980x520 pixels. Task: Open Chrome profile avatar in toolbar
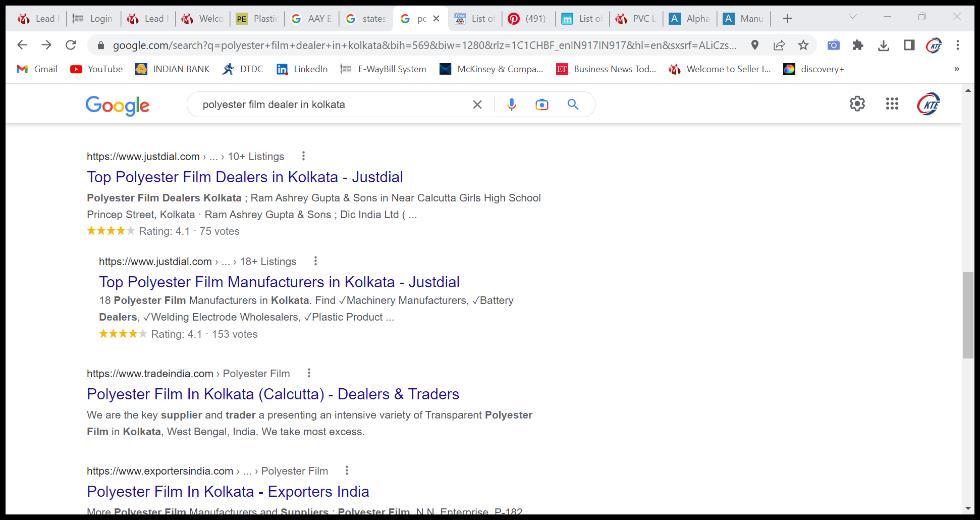click(934, 45)
